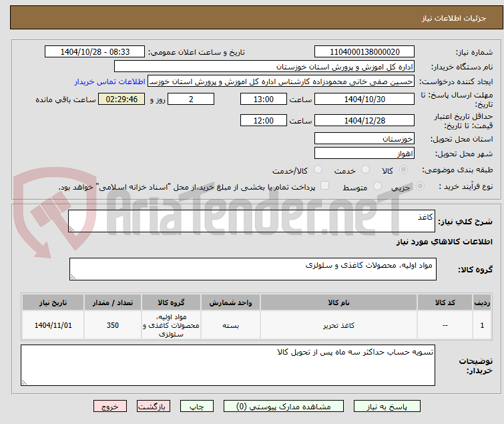Viewport: 504px width, 424px height.
Task: Select the کالا radio button
Action: 403,170
